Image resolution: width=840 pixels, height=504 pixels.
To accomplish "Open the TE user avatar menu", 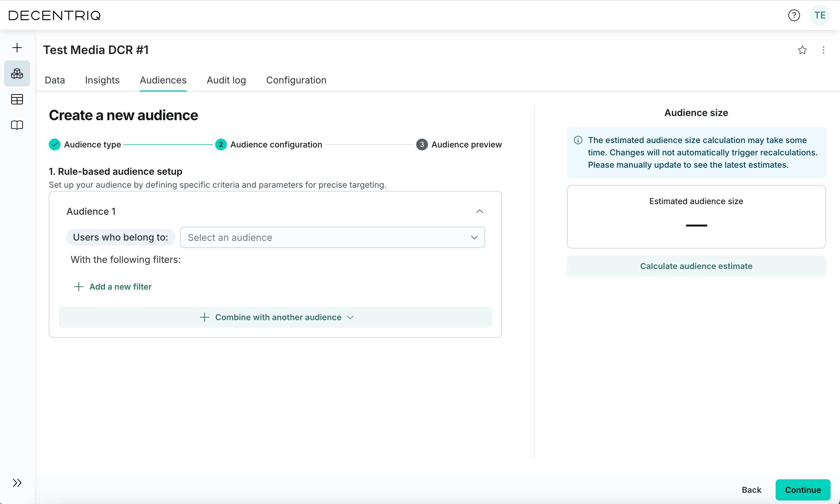I will click(x=820, y=15).
